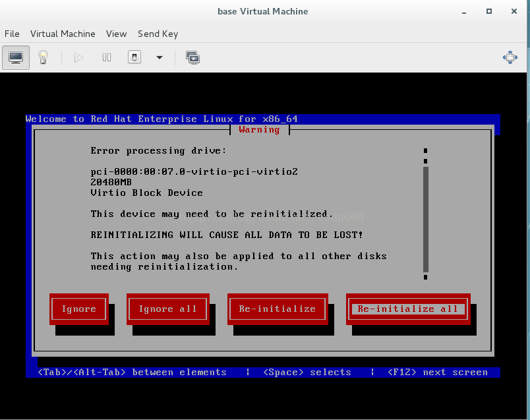Select the Re-initialize all button
Viewport: 530px width, 420px height.
click(x=408, y=309)
